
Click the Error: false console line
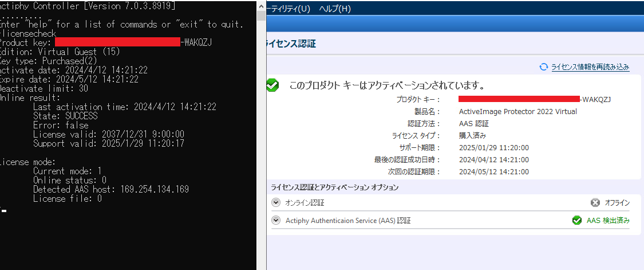tap(61, 125)
